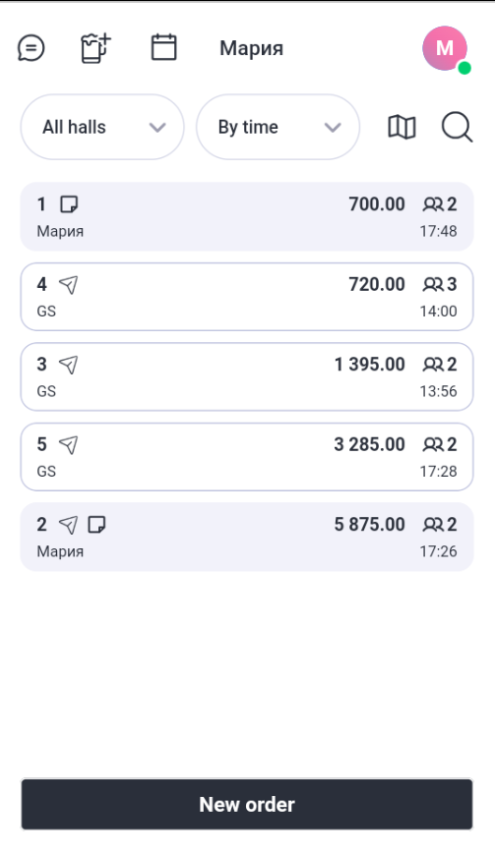
Task: Click the search magnifier icon
Action: point(456,127)
